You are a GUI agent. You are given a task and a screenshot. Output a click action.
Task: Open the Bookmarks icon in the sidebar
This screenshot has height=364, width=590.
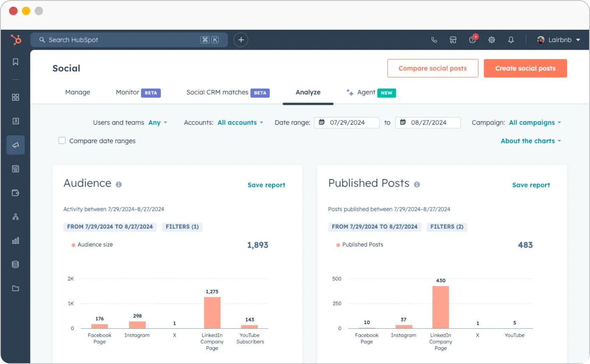[x=15, y=62]
